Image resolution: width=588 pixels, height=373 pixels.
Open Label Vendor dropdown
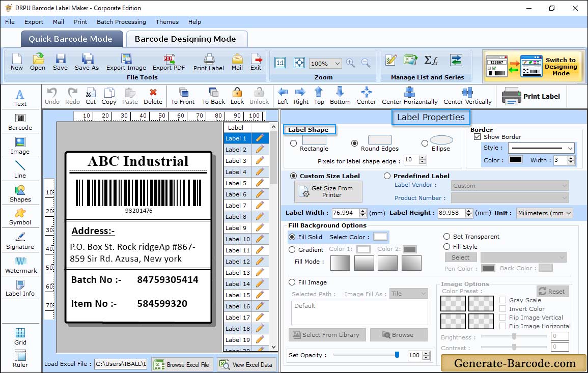coord(510,186)
